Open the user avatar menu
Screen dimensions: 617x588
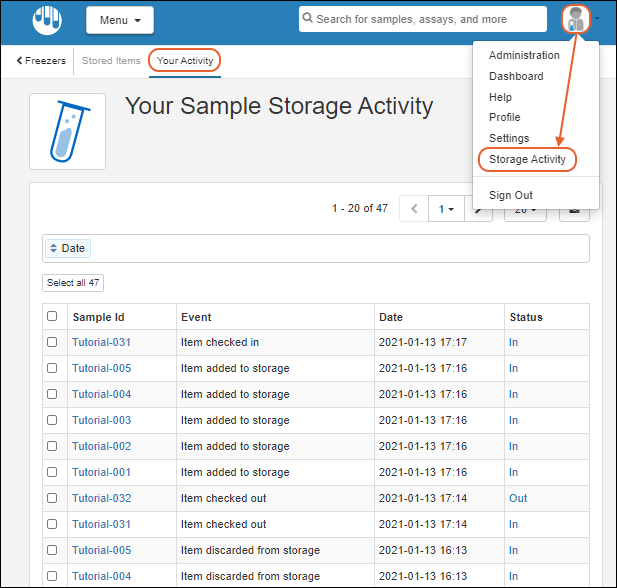point(577,19)
